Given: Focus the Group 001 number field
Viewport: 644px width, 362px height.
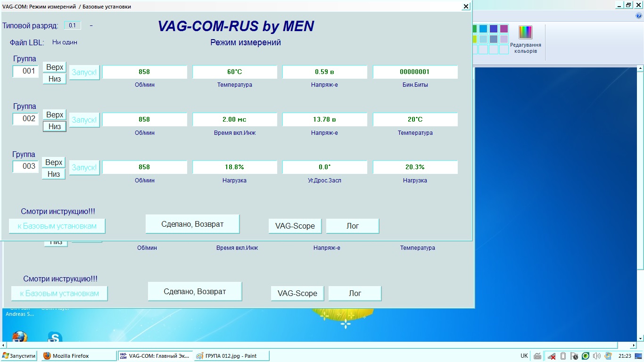Looking at the screenshot, I should coord(25,72).
